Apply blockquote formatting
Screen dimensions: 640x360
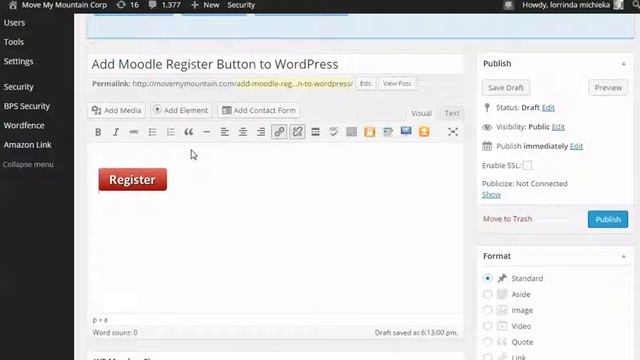pos(188,132)
